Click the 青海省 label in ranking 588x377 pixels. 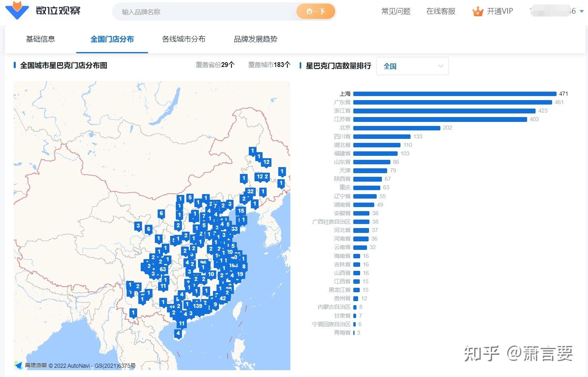pos(342,333)
